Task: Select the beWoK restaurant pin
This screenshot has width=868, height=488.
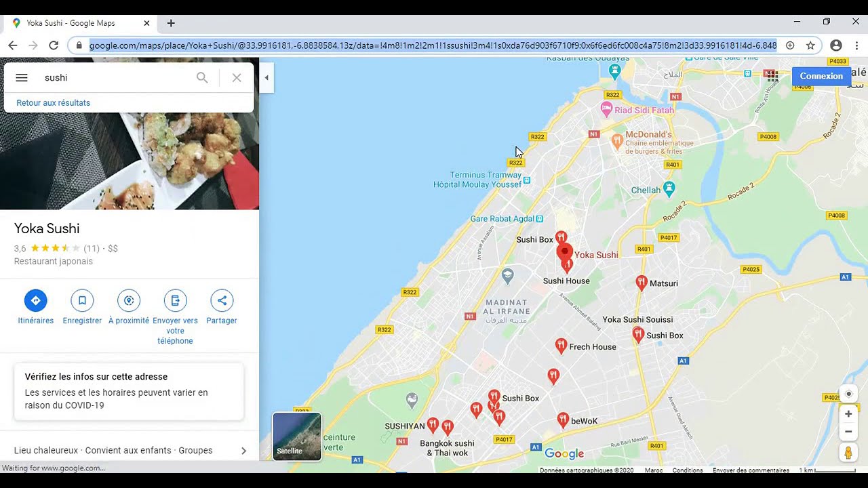Action: [563, 420]
